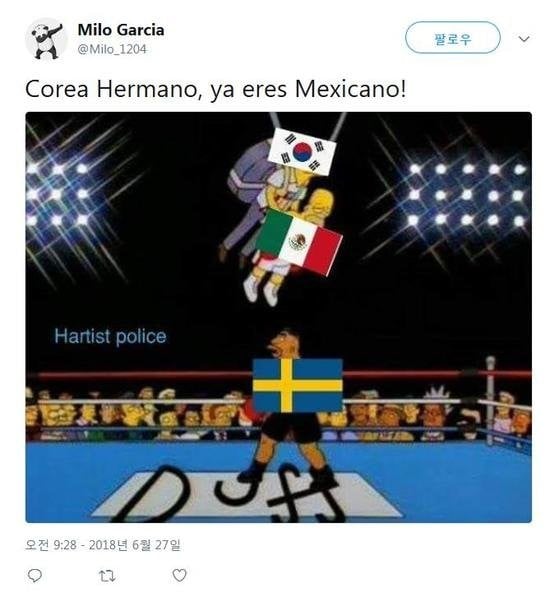Click the boxer standing in the ring
Screen dimensions: 559x597
(x=289, y=409)
